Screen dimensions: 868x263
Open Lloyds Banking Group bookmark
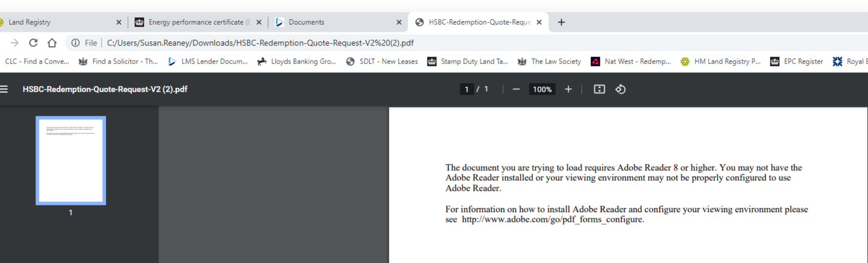click(x=296, y=62)
